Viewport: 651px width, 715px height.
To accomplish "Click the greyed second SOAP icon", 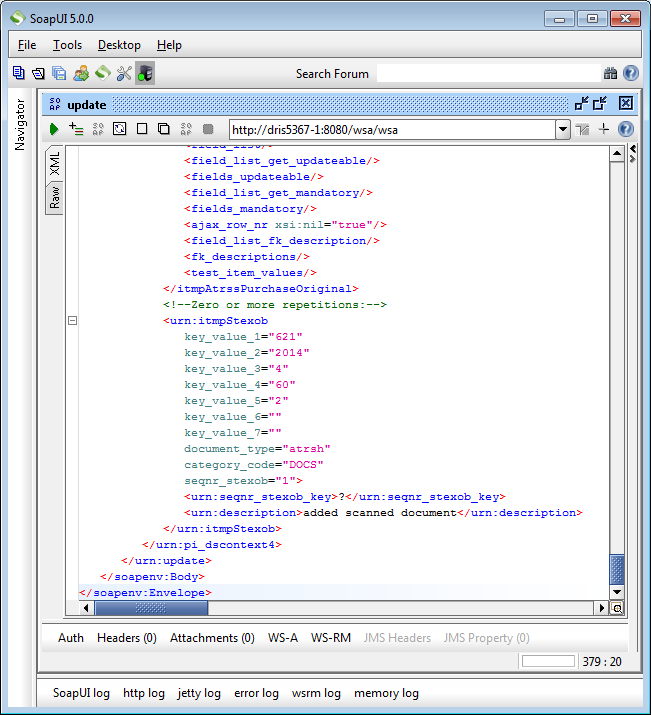I will tap(186, 129).
